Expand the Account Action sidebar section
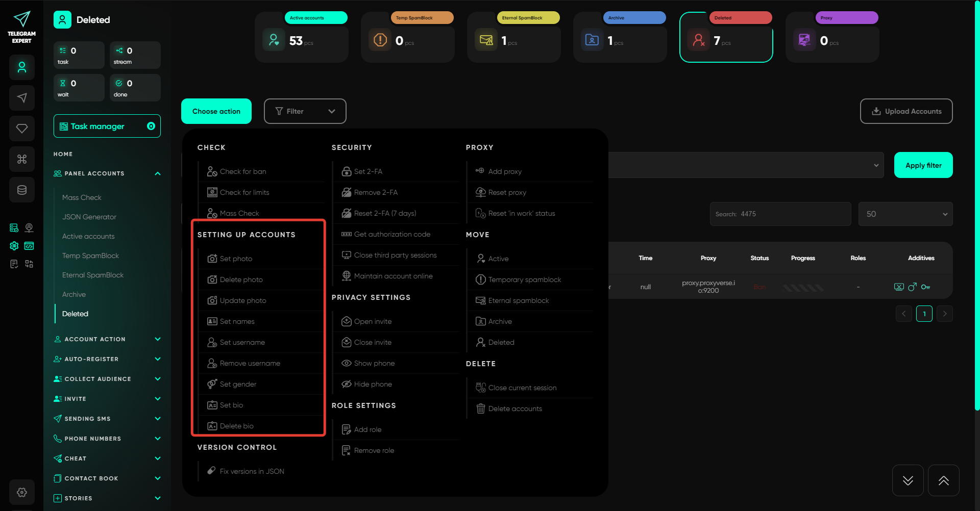This screenshot has width=980, height=511. 107,339
